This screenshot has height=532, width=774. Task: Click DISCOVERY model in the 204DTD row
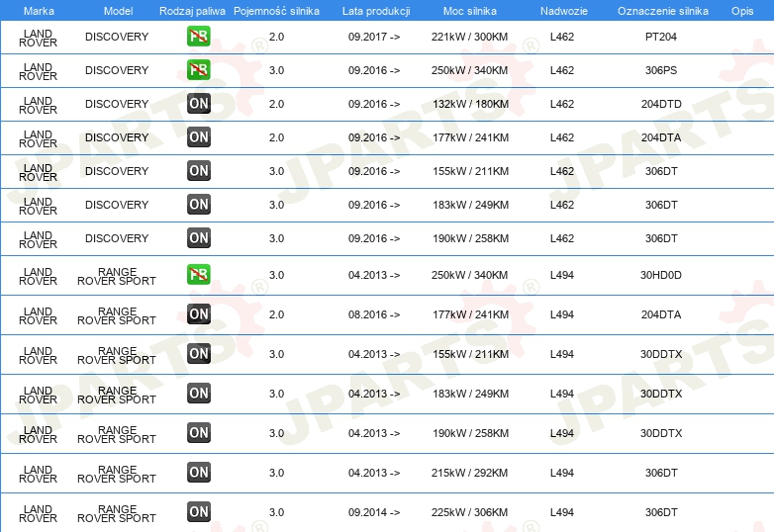[117, 104]
